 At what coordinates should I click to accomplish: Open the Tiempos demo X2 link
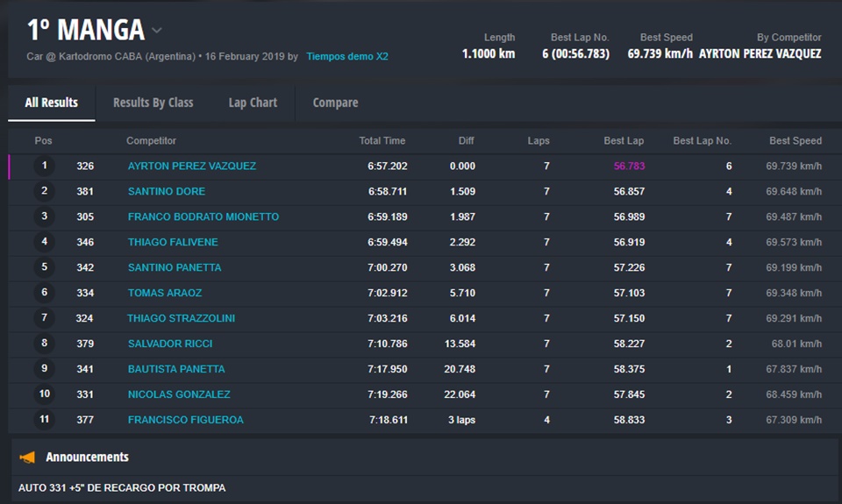pos(346,56)
